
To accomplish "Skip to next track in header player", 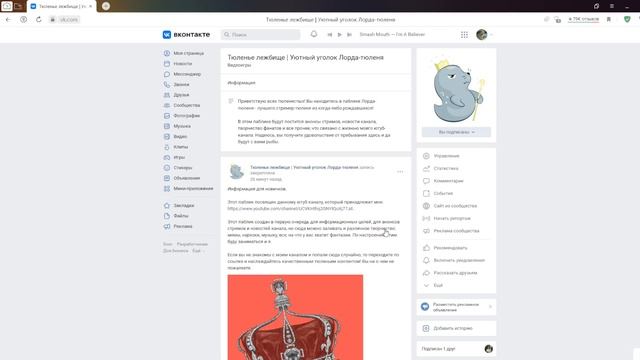I will [x=349, y=35].
